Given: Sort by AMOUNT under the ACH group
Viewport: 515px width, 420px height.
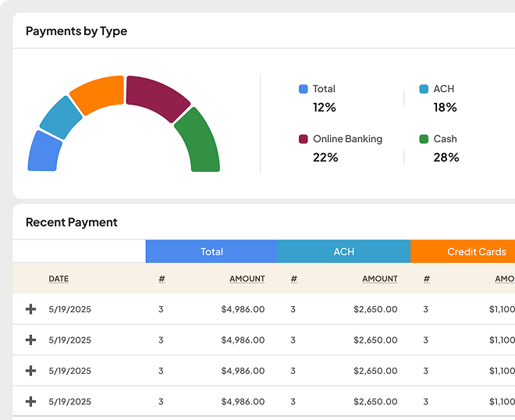Looking at the screenshot, I should [x=379, y=279].
